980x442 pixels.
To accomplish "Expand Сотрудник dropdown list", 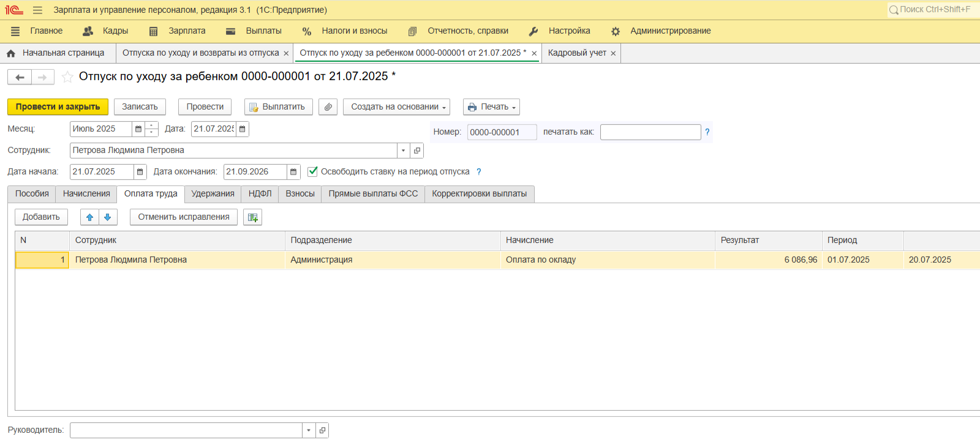I will pos(403,151).
